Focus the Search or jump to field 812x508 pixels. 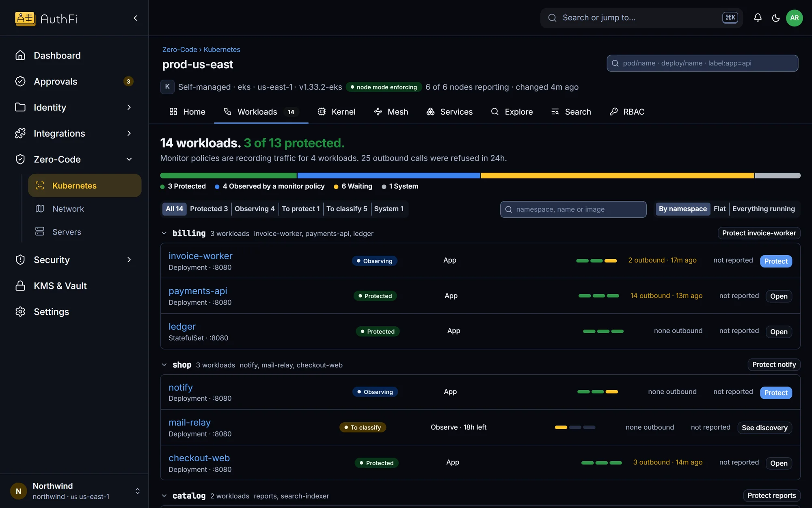[x=641, y=18]
